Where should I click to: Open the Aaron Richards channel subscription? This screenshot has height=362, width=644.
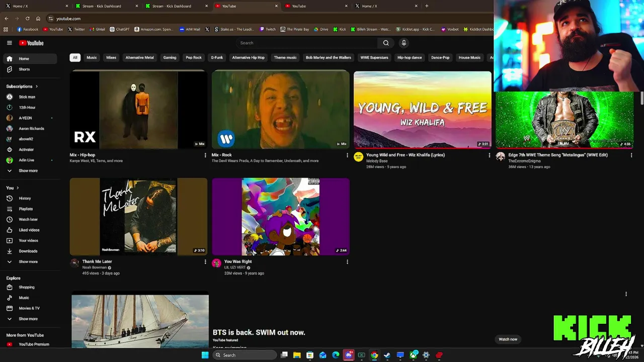click(x=30, y=128)
